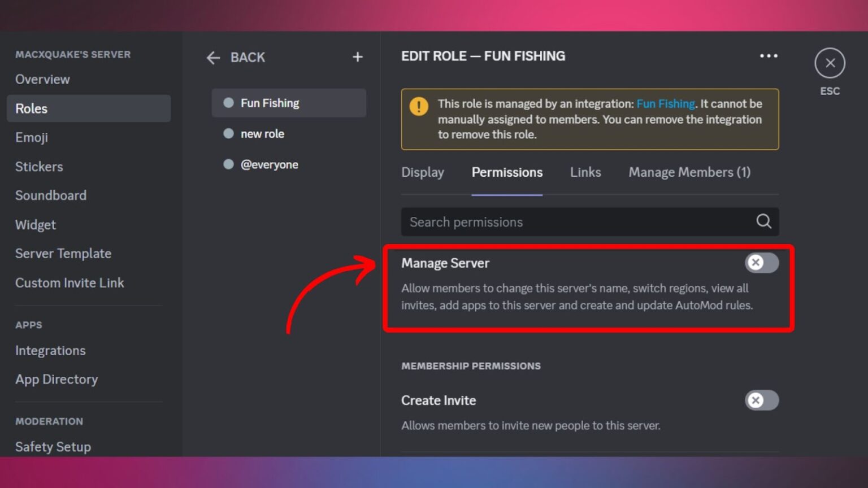The image size is (868, 488).
Task: Toggle the Create Invite permission
Action: pyautogui.click(x=762, y=400)
